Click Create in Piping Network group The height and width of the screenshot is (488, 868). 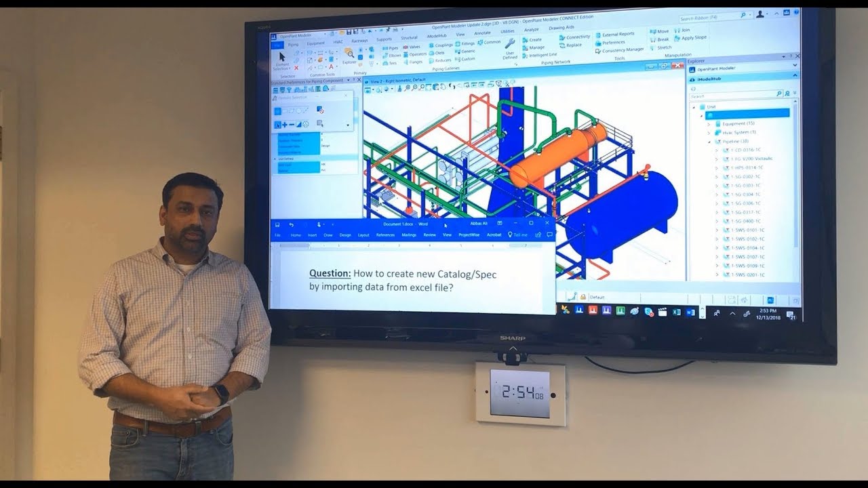point(532,40)
